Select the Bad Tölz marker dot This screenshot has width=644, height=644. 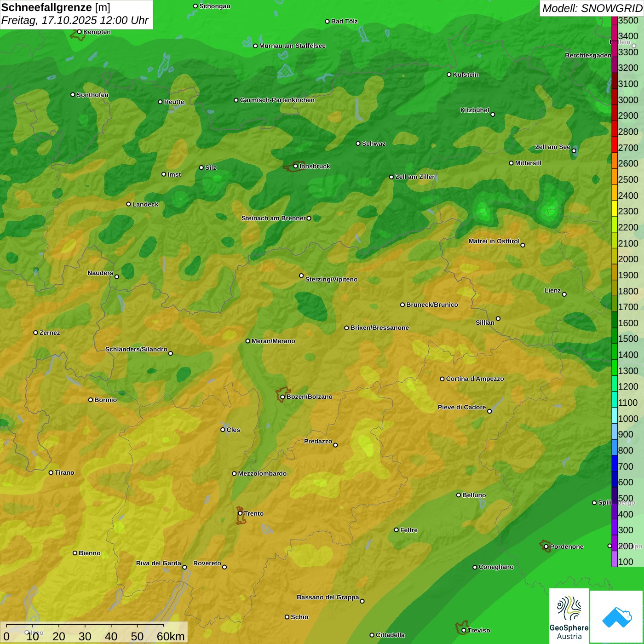click(328, 21)
